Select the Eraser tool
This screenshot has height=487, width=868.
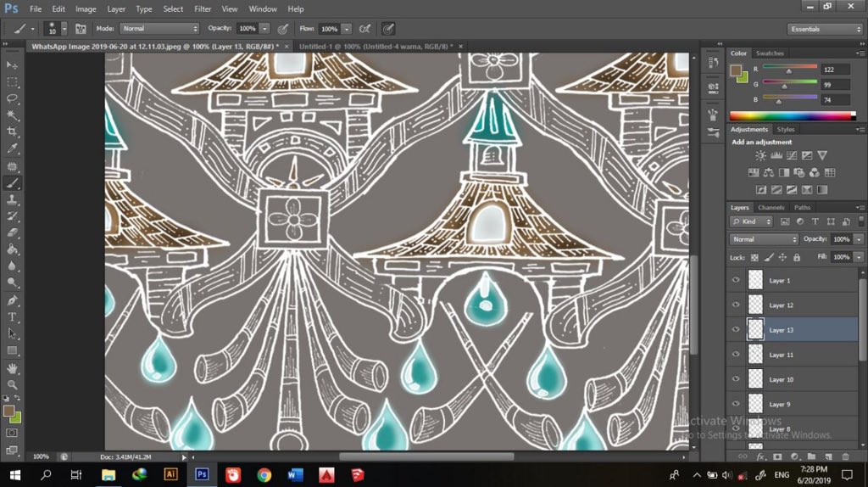[12, 232]
